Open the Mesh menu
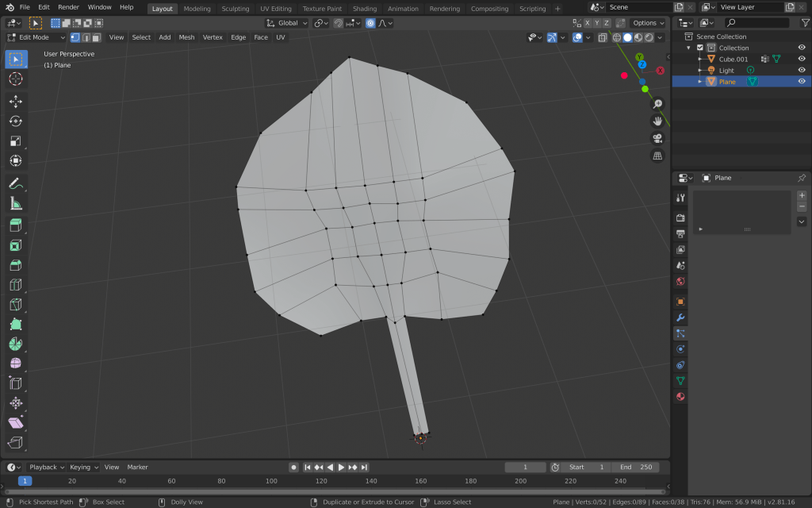The height and width of the screenshot is (508, 812). [x=186, y=37]
